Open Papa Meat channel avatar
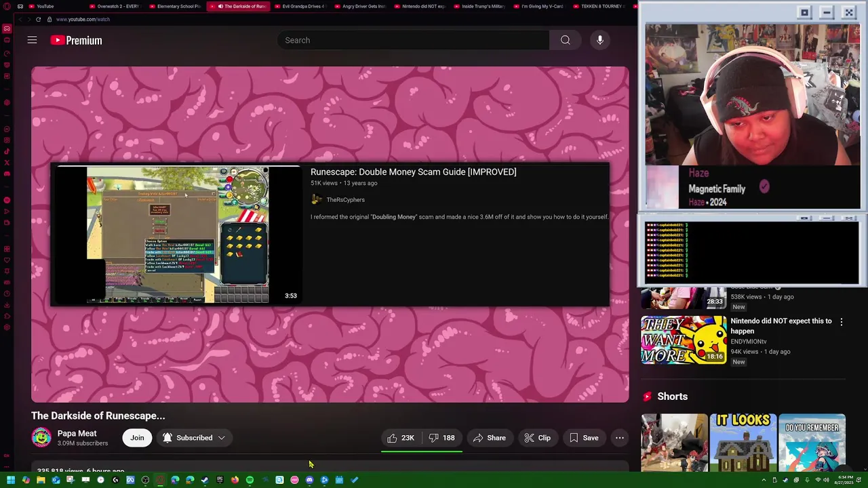This screenshot has width=868, height=488. pos(41,438)
